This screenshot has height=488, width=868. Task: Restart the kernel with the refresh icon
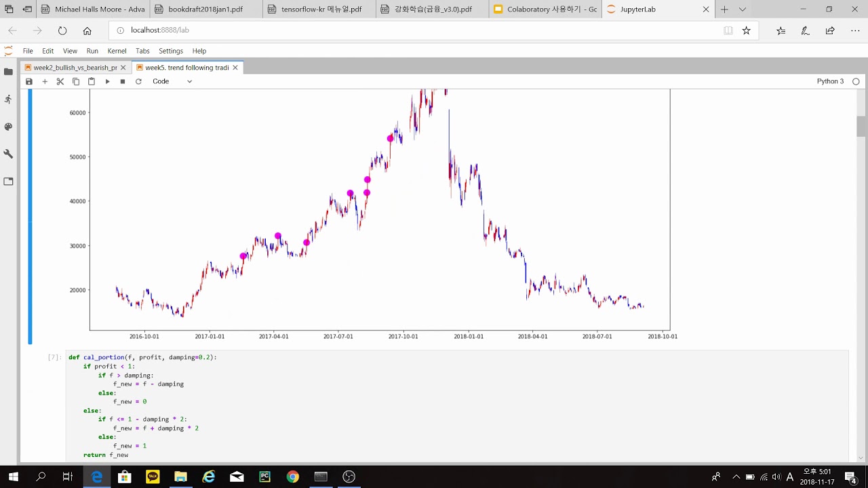pos(138,81)
